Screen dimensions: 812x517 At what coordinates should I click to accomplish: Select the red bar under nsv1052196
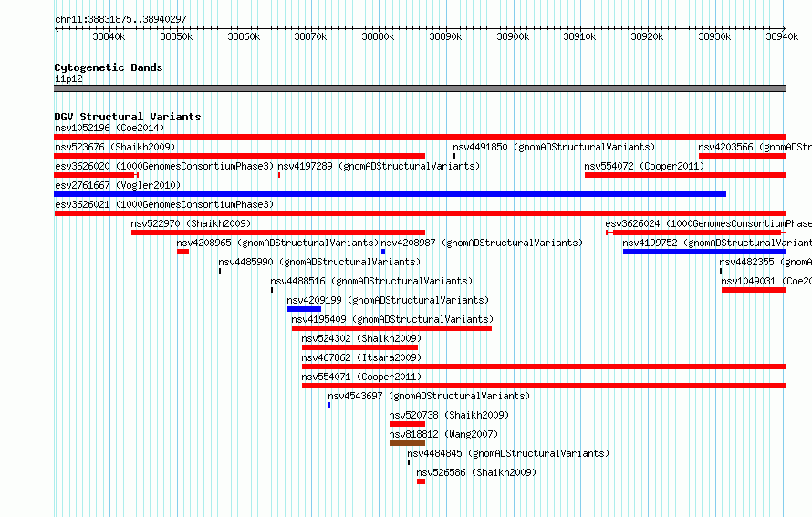pos(420,137)
